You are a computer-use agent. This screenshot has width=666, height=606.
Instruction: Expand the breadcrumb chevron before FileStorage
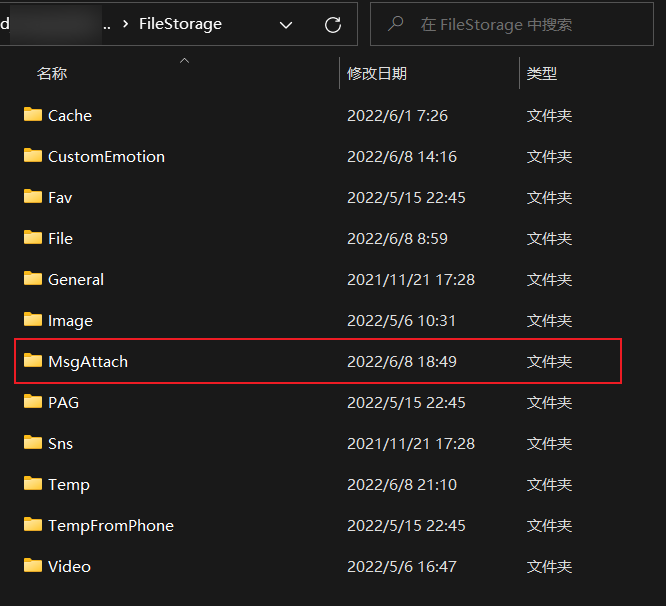(x=122, y=24)
